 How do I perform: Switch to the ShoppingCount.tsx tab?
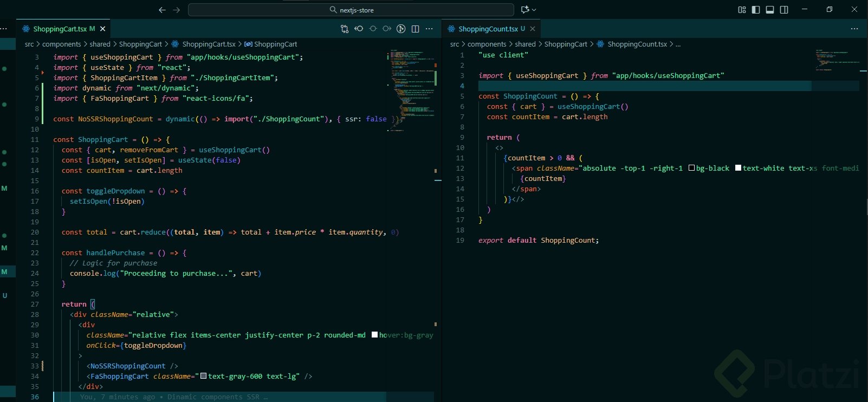[488, 29]
